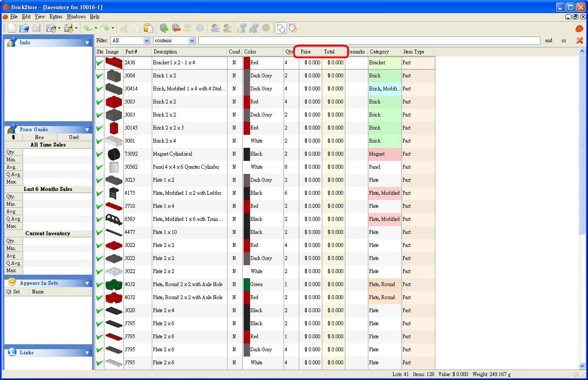
Task: Open the View menu
Action: [x=40, y=17]
